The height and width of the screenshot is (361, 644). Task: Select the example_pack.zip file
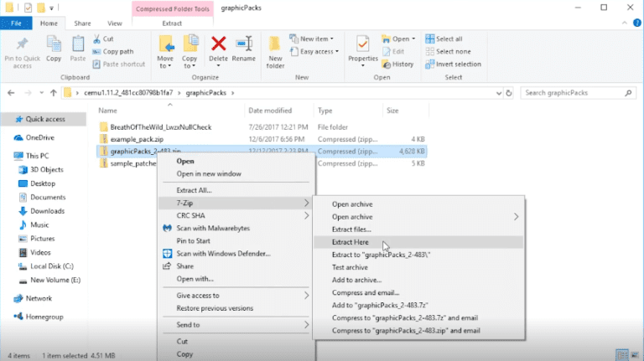click(x=138, y=139)
